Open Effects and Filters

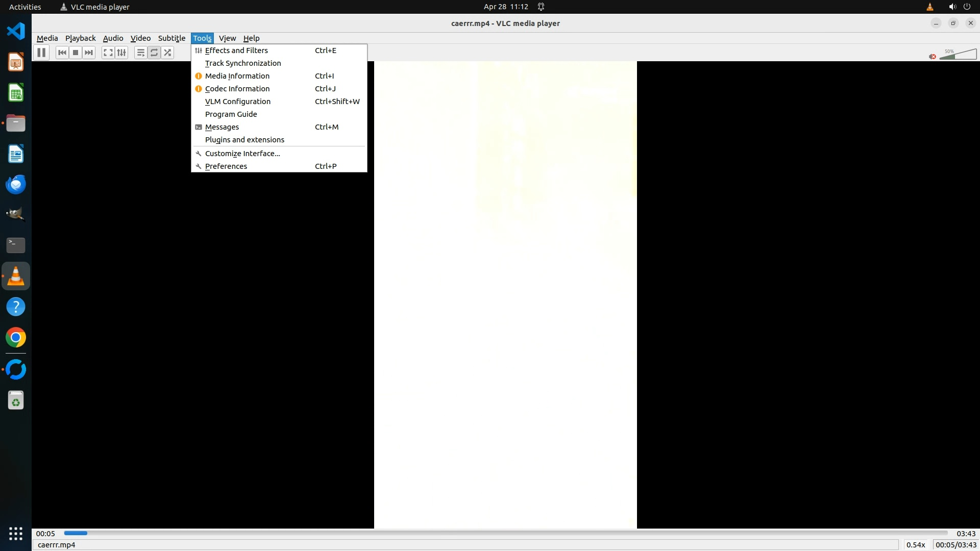(236, 51)
